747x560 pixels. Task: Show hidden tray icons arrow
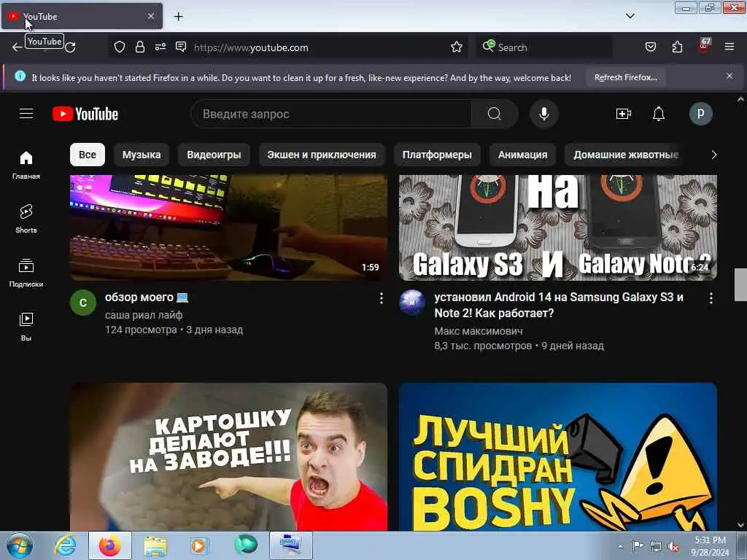tap(620, 546)
